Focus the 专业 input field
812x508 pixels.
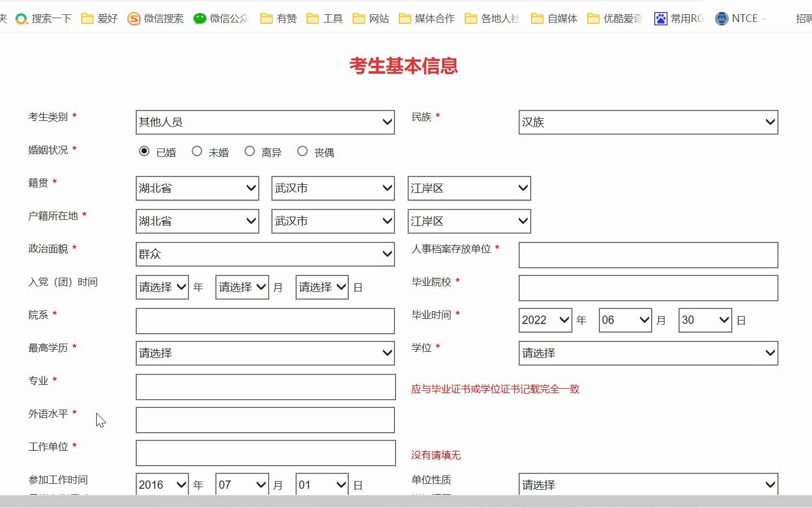[266, 387]
